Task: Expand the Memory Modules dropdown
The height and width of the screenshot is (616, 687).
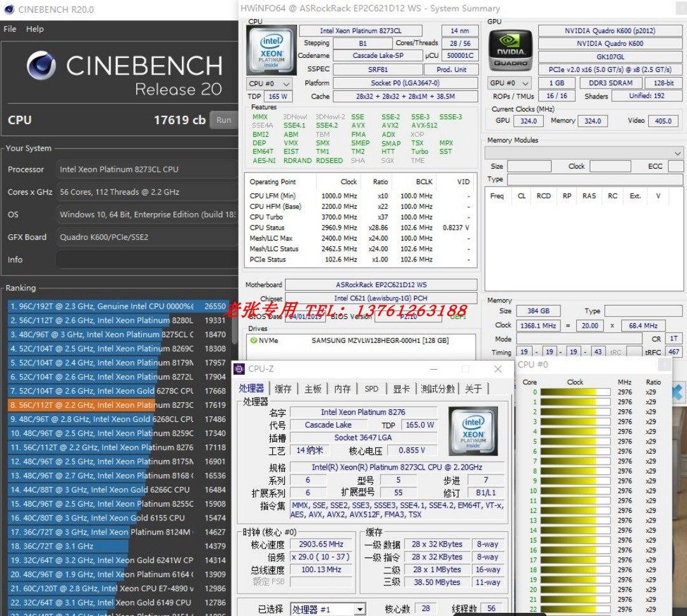Action: tap(676, 153)
